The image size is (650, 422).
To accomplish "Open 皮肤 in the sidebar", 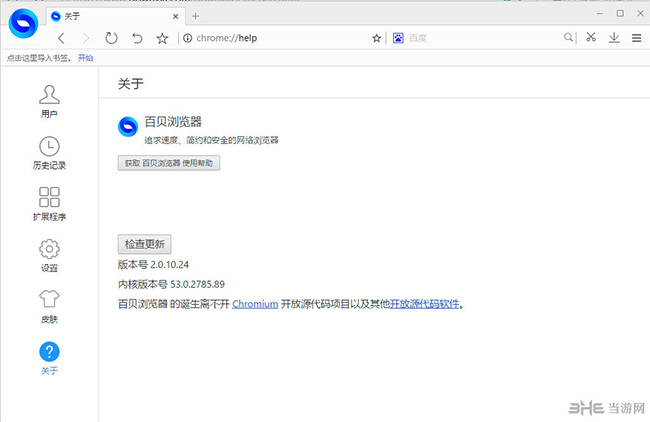I will tap(49, 307).
